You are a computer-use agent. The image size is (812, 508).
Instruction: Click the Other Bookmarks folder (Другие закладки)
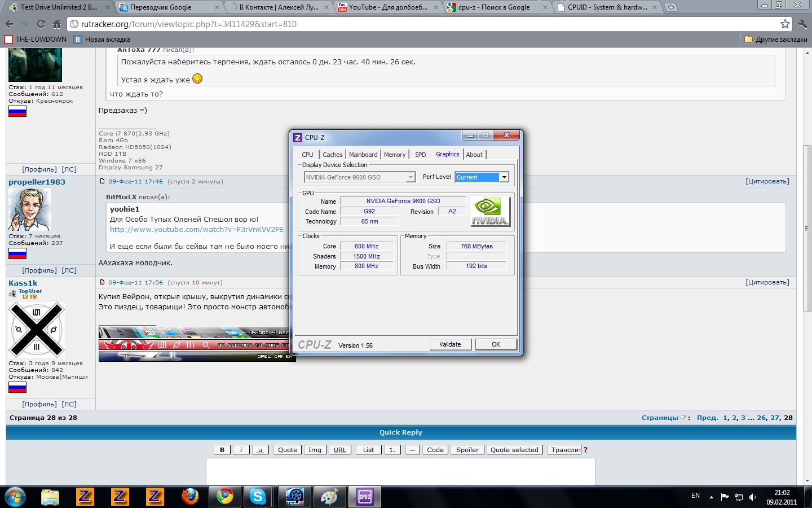pyautogui.click(x=776, y=40)
